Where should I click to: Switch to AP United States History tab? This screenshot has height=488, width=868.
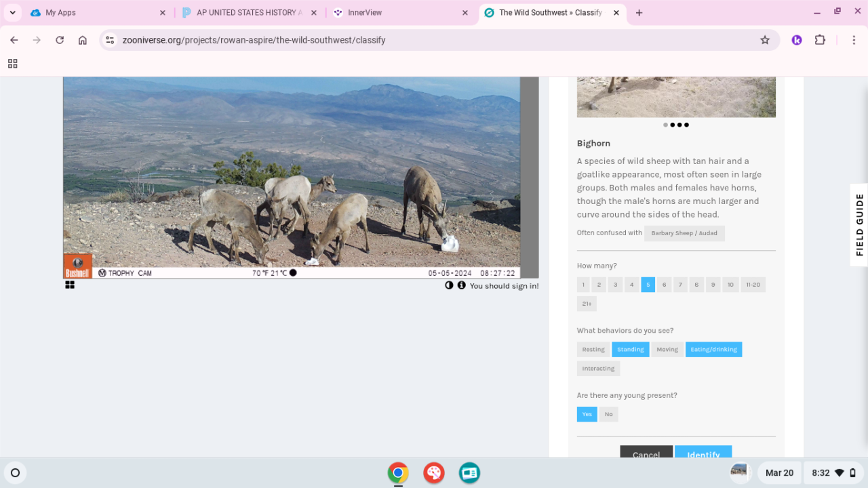point(249,12)
